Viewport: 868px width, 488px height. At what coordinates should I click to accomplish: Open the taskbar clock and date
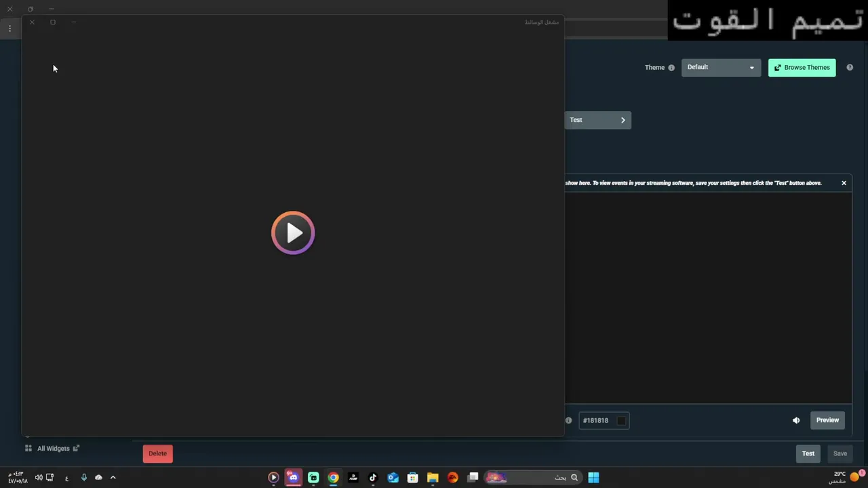point(18,478)
